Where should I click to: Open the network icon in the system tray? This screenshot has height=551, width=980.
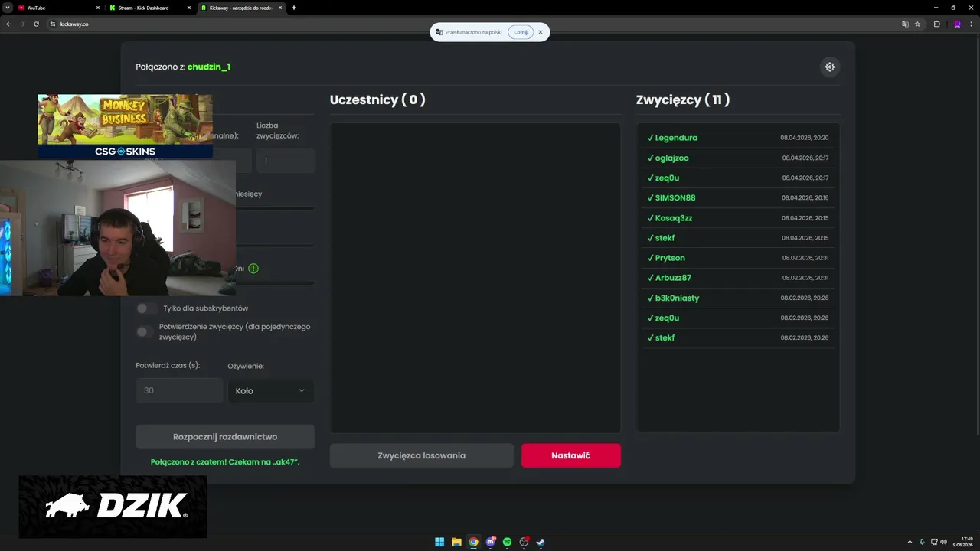coord(933,542)
